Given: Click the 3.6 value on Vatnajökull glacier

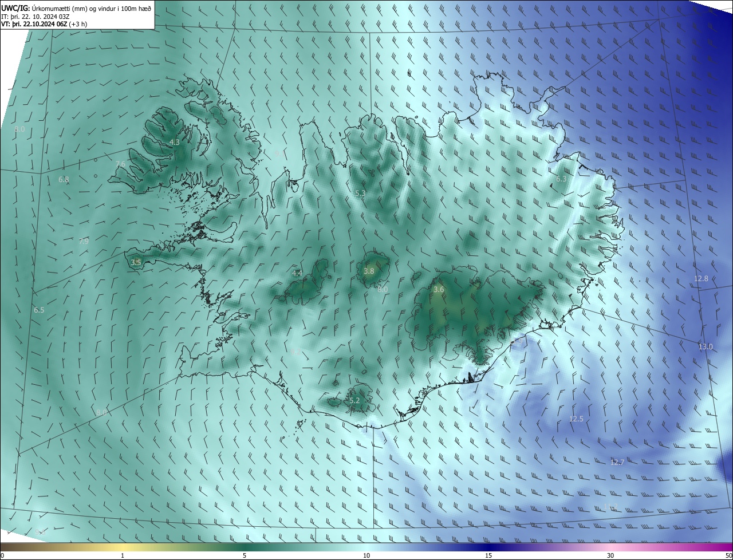Looking at the screenshot, I should tap(439, 290).
